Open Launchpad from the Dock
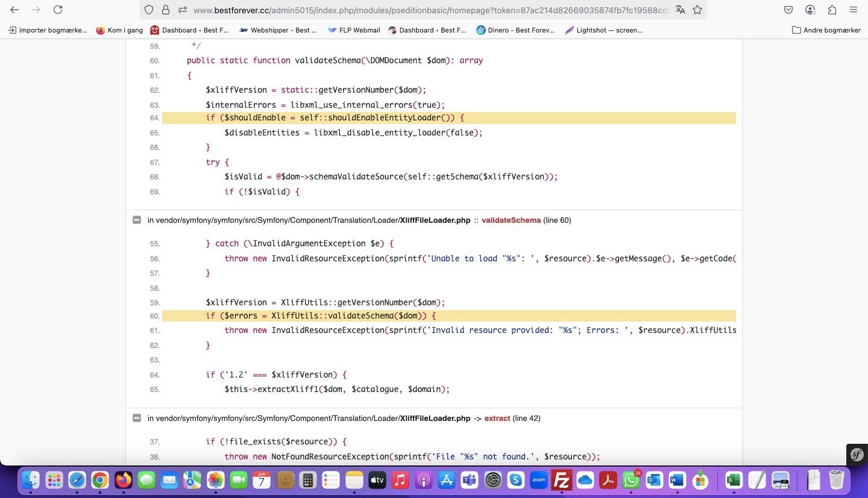The width and height of the screenshot is (868, 498). (x=54, y=480)
